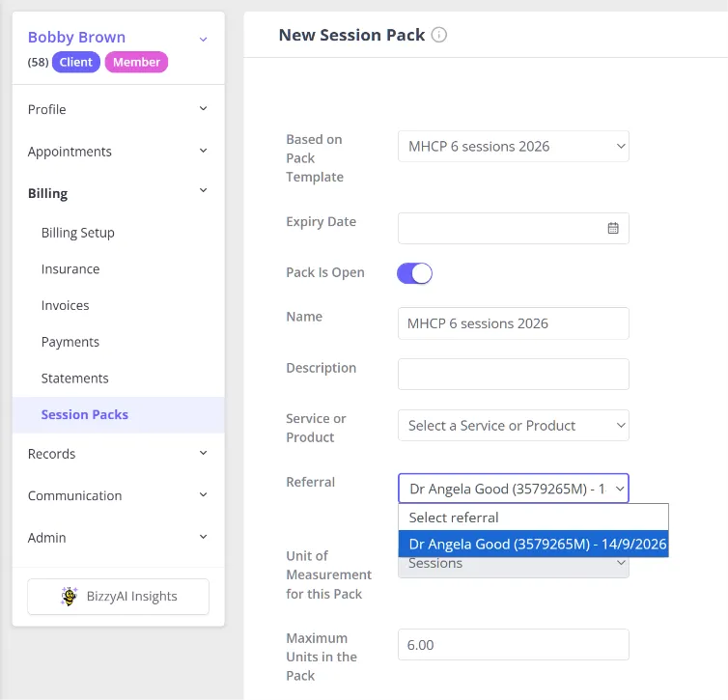Image resolution: width=728 pixels, height=700 pixels.
Task: Click the empty Description input field
Action: coord(513,375)
